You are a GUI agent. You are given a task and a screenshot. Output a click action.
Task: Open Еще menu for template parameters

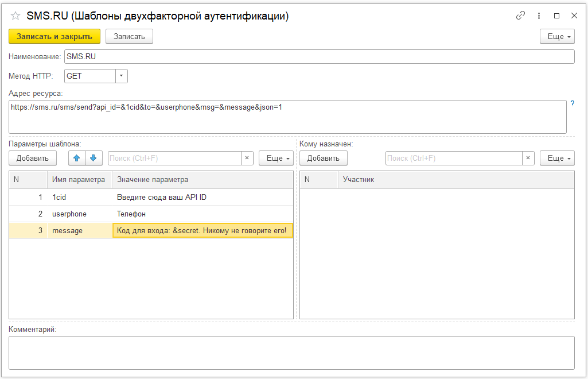pyautogui.click(x=276, y=158)
